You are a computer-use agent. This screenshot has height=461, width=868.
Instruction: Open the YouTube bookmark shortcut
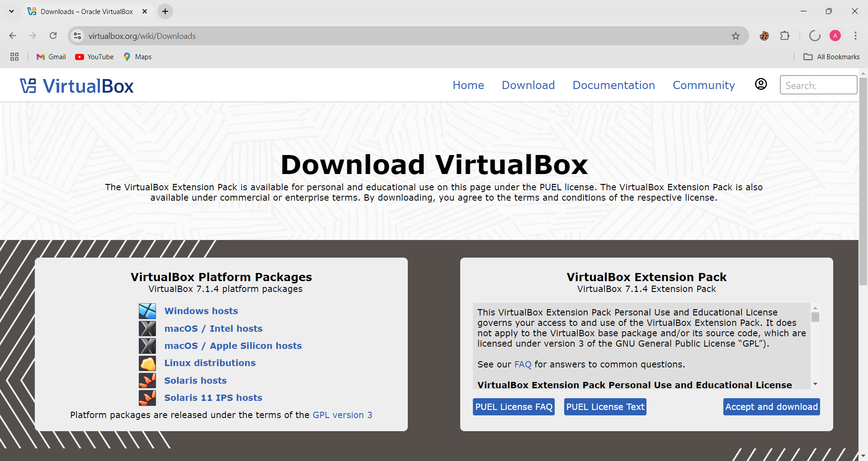94,56
